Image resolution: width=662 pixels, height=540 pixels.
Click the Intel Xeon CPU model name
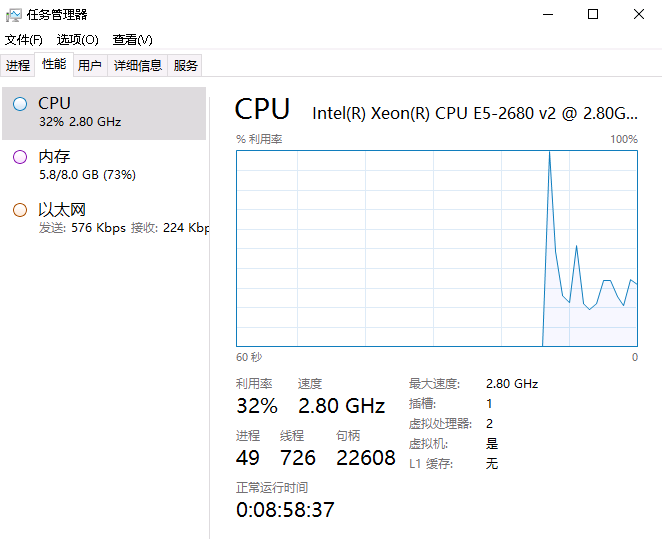click(x=475, y=113)
